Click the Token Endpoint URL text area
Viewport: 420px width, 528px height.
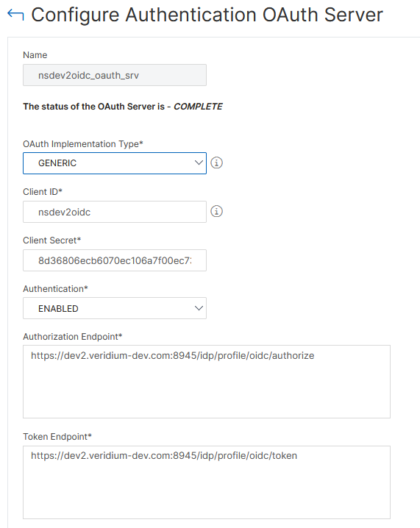click(207, 482)
